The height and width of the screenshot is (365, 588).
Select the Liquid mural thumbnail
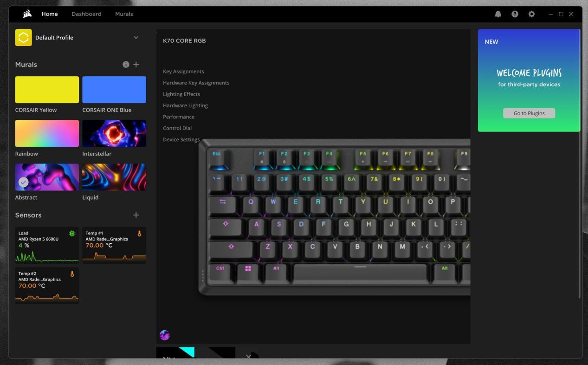114,177
